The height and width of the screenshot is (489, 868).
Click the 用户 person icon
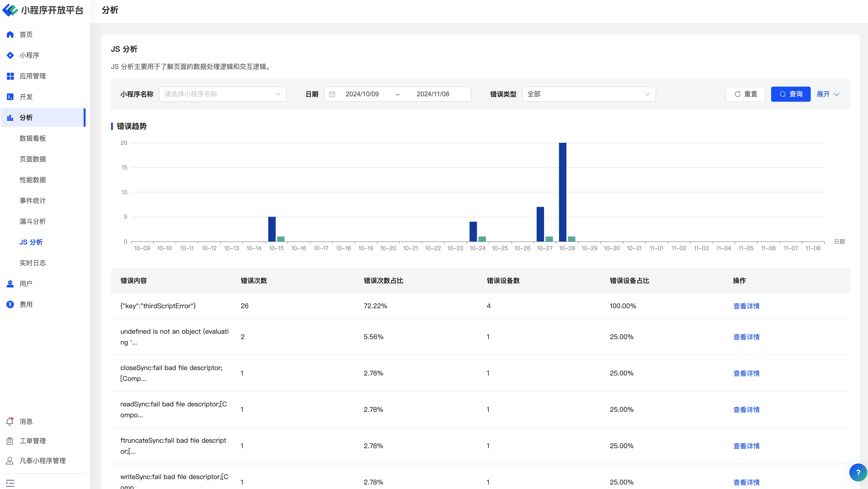(10, 284)
